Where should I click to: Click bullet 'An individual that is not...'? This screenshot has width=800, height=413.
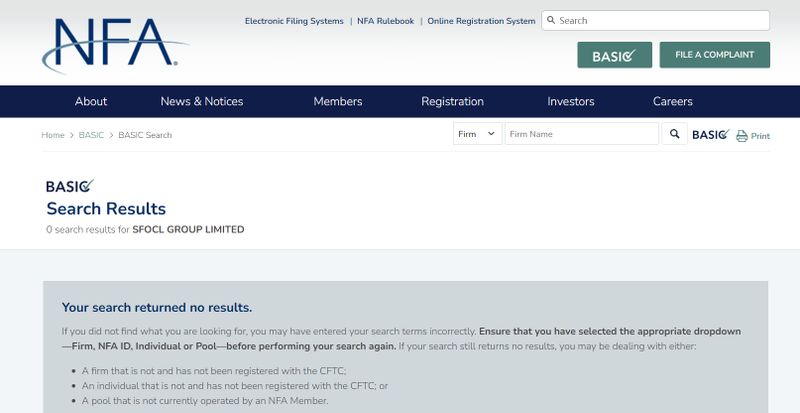(235, 385)
